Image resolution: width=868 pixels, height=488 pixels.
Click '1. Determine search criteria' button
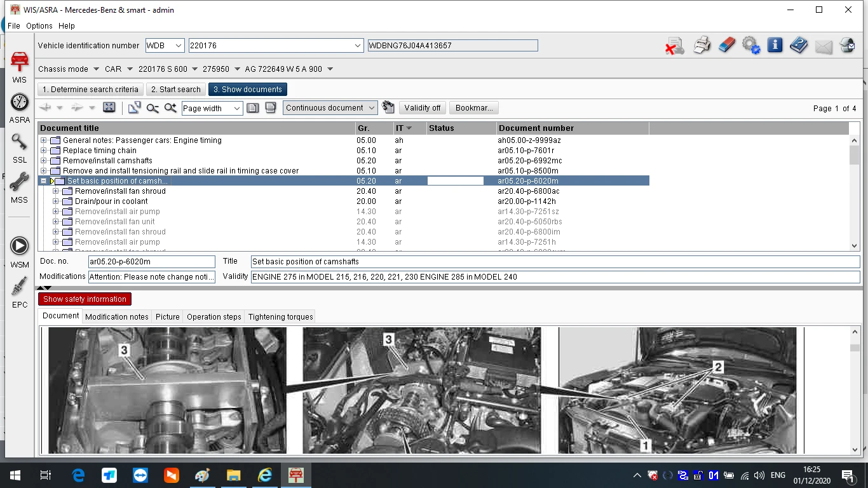click(90, 90)
